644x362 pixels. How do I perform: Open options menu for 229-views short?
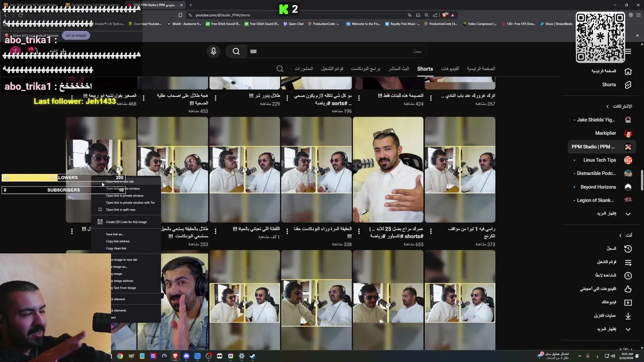coord(215,98)
